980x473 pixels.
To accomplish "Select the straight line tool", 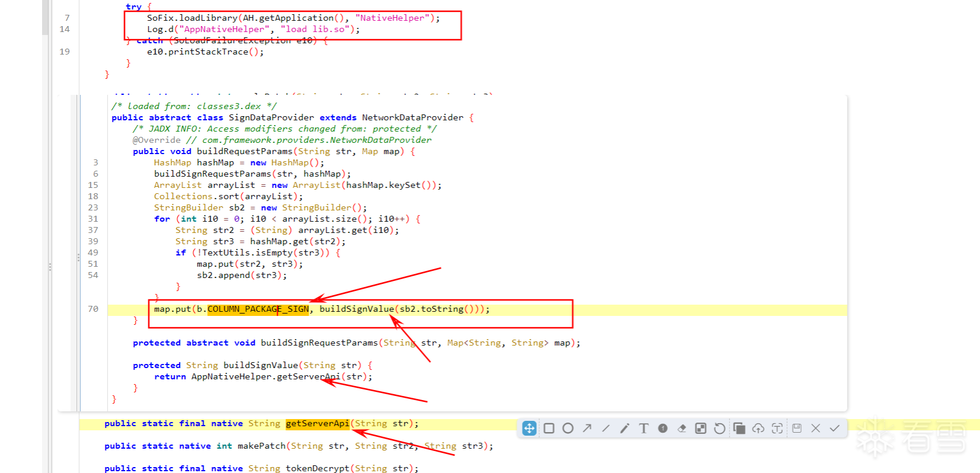I will 606,428.
